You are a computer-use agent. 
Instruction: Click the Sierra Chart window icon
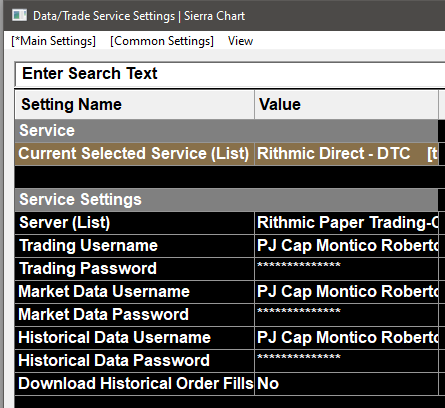(x=19, y=15)
